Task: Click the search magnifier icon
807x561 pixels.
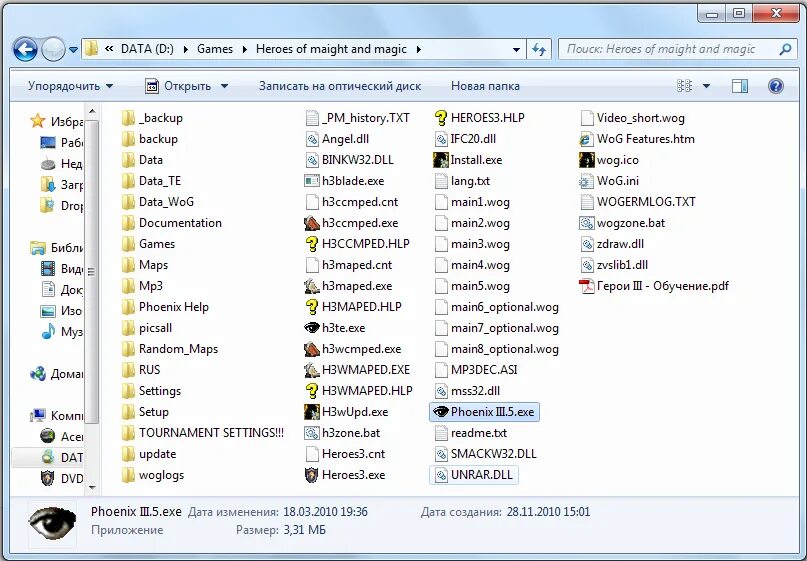Action: [785, 49]
